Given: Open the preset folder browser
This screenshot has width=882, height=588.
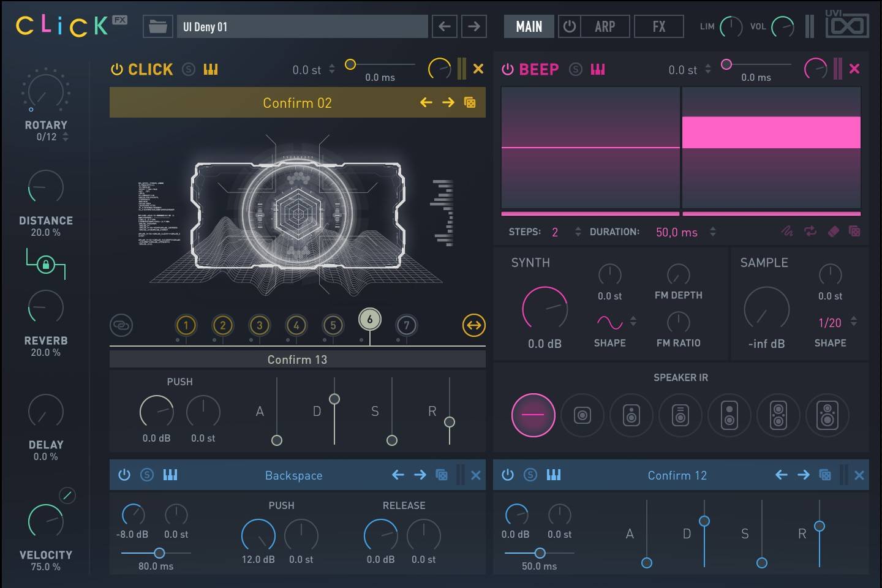Looking at the screenshot, I should coord(157,27).
